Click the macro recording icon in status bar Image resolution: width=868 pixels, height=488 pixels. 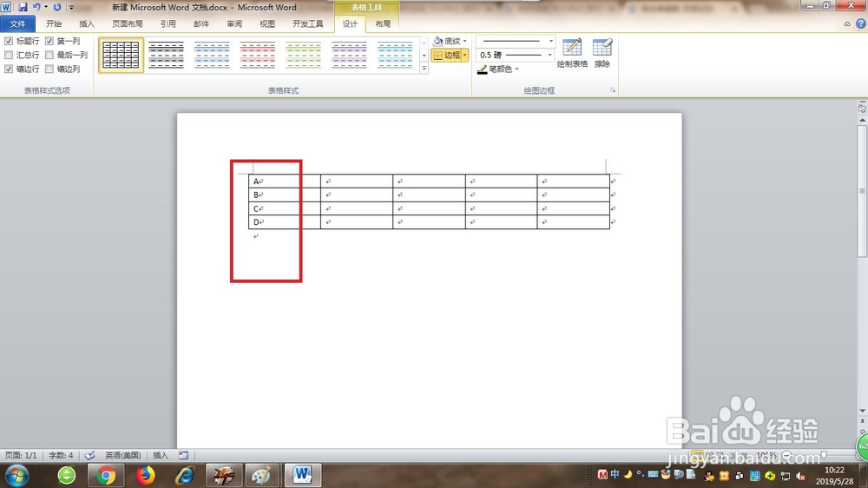pyautogui.click(x=183, y=455)
